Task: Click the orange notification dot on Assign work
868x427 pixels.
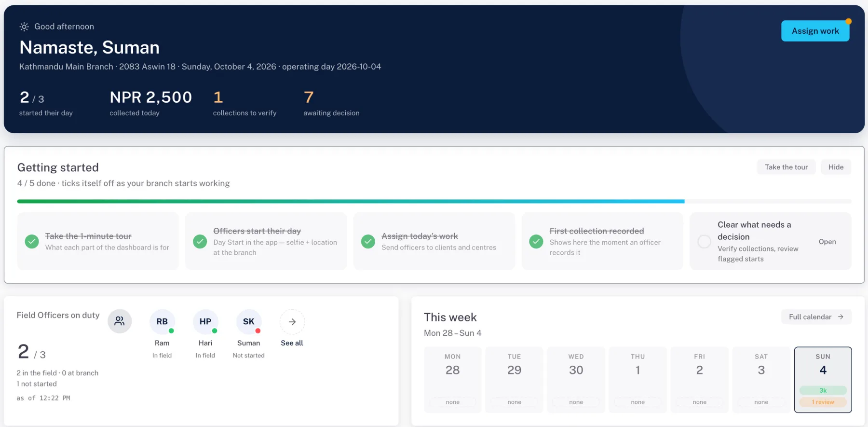Action: pyautogui.click(x=848, y=21)
